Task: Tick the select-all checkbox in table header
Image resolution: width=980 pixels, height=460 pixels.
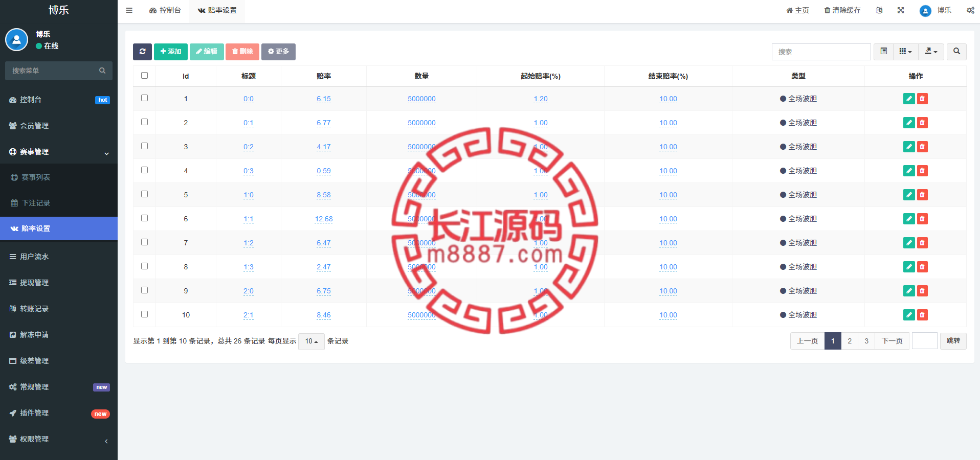Action: tap(144, 76)
